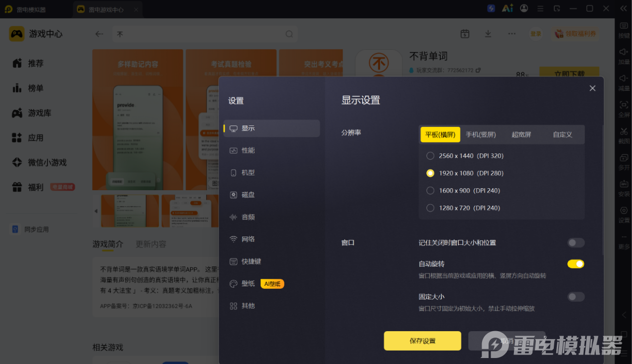Image resolution: width=632 pixels, height=364 pixels.
Task: Select the 自定义 resolution tab
Action: 562,134
